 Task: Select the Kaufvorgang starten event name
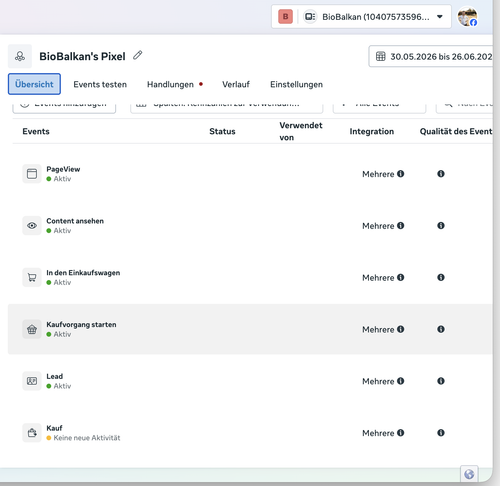pos(81,324)
